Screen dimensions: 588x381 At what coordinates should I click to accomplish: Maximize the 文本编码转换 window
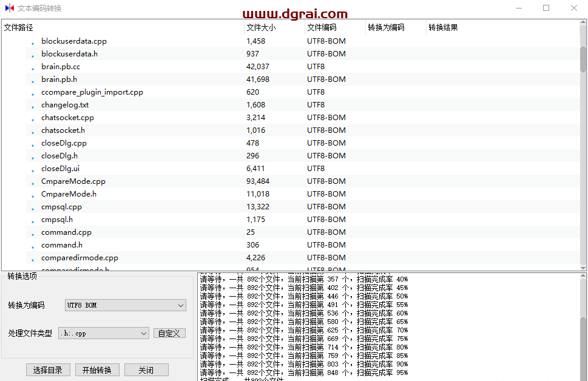tap(546, 8)
